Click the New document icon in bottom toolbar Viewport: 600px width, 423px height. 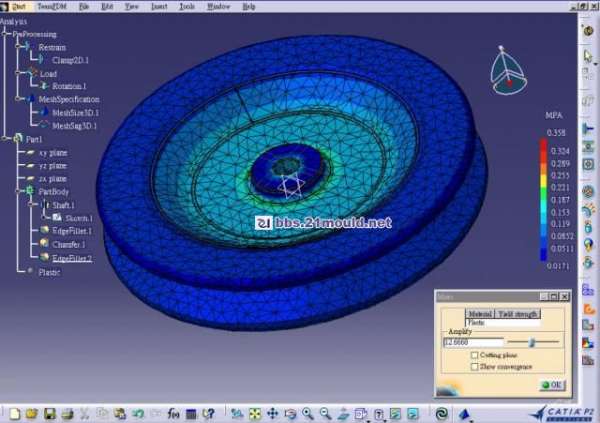[12, 413]
